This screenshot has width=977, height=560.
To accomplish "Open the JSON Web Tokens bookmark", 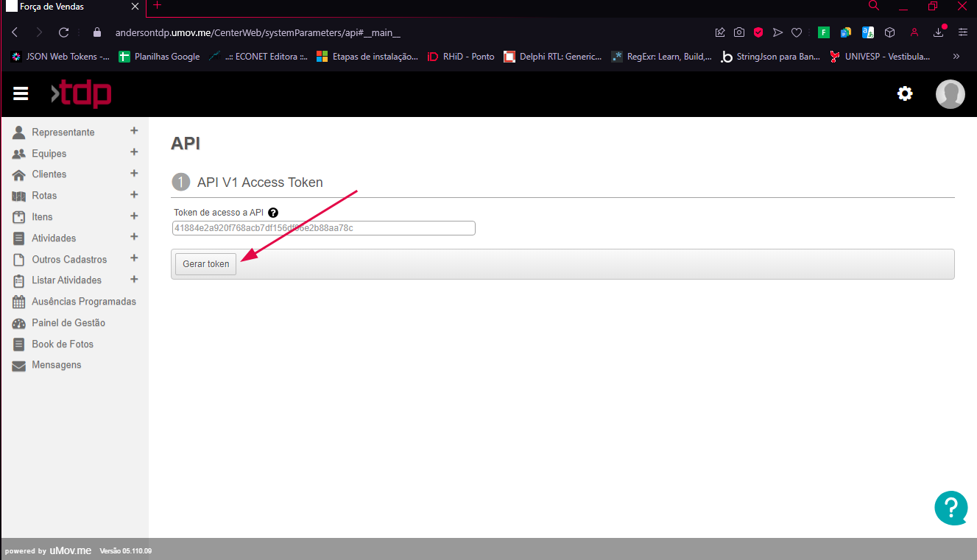I will [61, 57].
